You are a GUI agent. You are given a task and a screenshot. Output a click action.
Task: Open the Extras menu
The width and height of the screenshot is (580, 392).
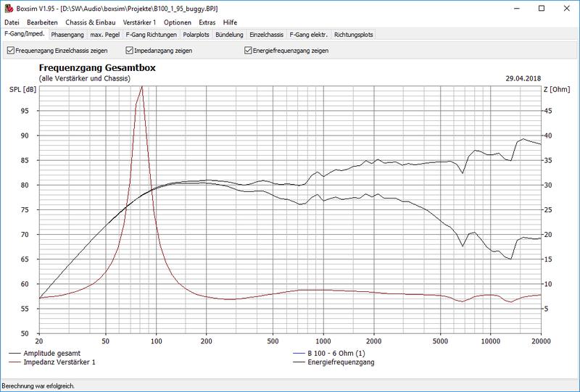click(207, 22)
